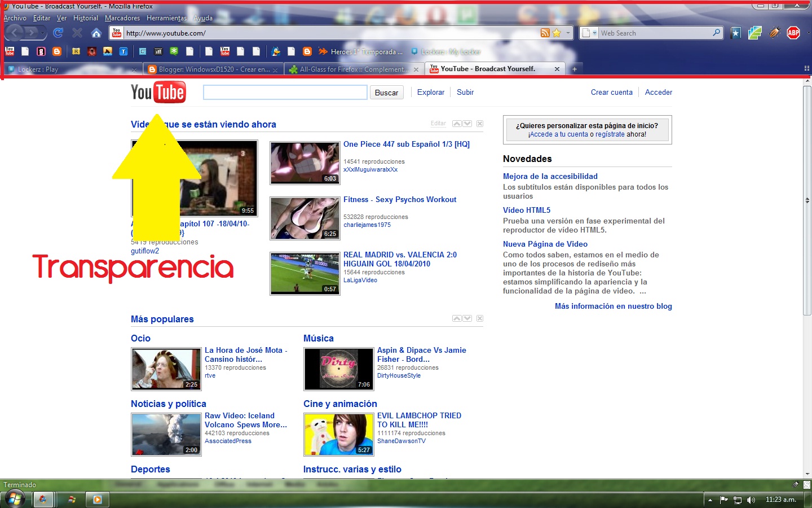Open the yellow R bookmark icon
Image resolution: width=812 pixels, height=508 pixels.
click(76, 51)
